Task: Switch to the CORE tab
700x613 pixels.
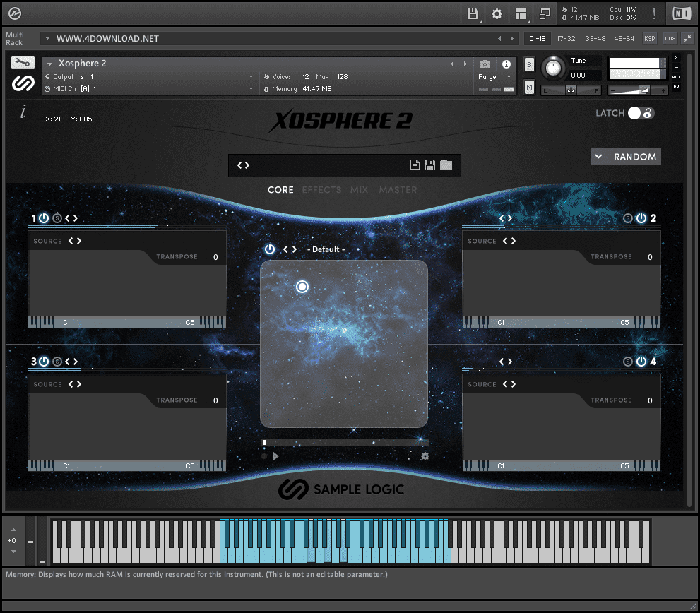Action: click(280, 190)
